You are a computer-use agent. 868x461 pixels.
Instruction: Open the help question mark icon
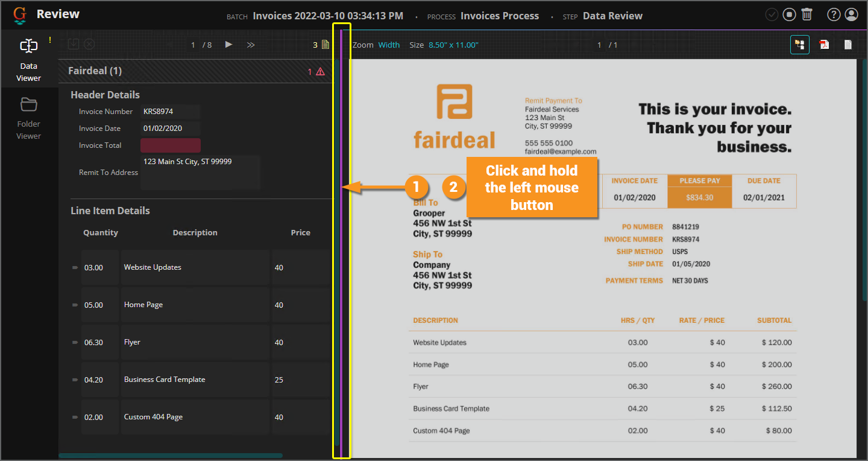click(834, 15)
